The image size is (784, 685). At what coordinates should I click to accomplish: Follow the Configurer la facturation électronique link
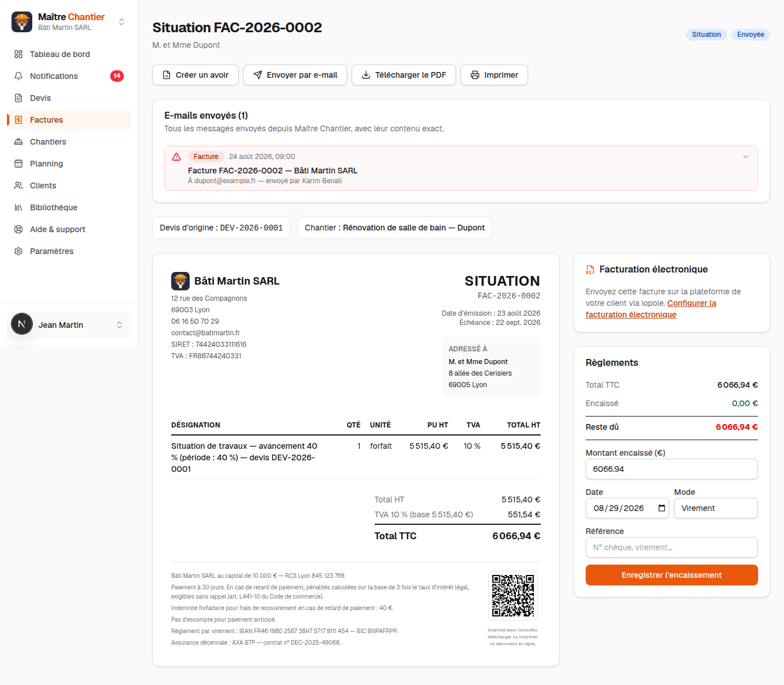[x=651, y=309]
